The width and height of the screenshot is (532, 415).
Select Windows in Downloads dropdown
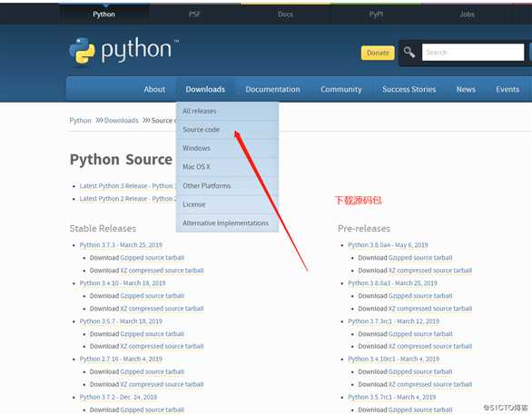point(227,148)
